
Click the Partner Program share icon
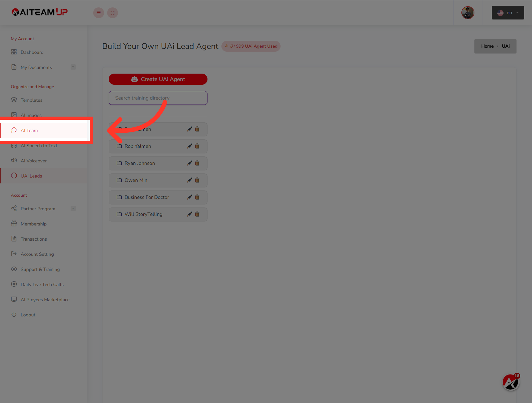pos(14,208)
